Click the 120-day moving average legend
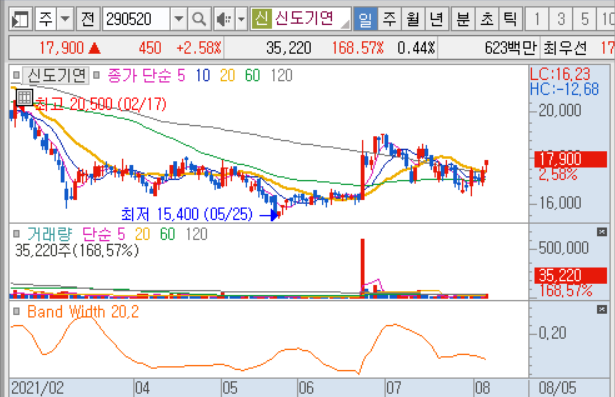This screenshot has height=397, width=615. tap(282, 75)
